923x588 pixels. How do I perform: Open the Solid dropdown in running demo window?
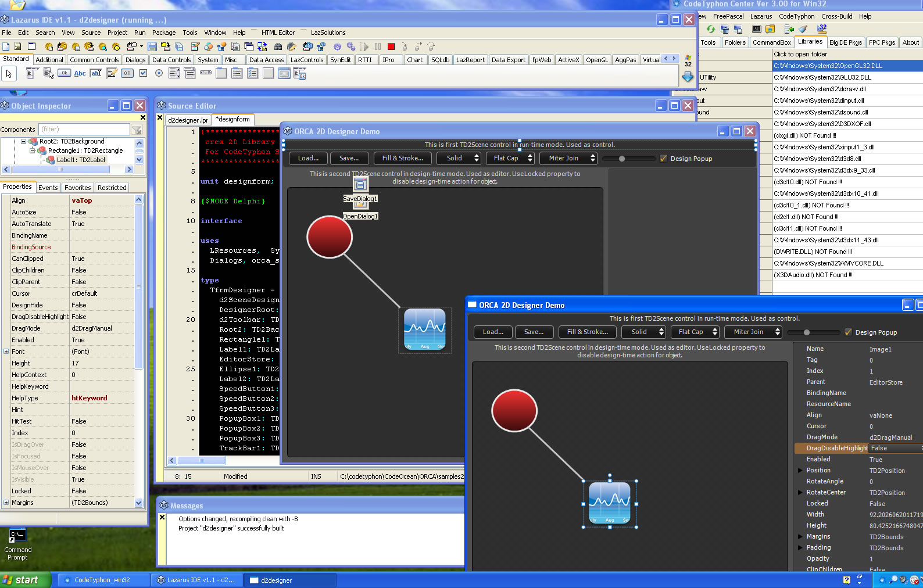(644, 332)
